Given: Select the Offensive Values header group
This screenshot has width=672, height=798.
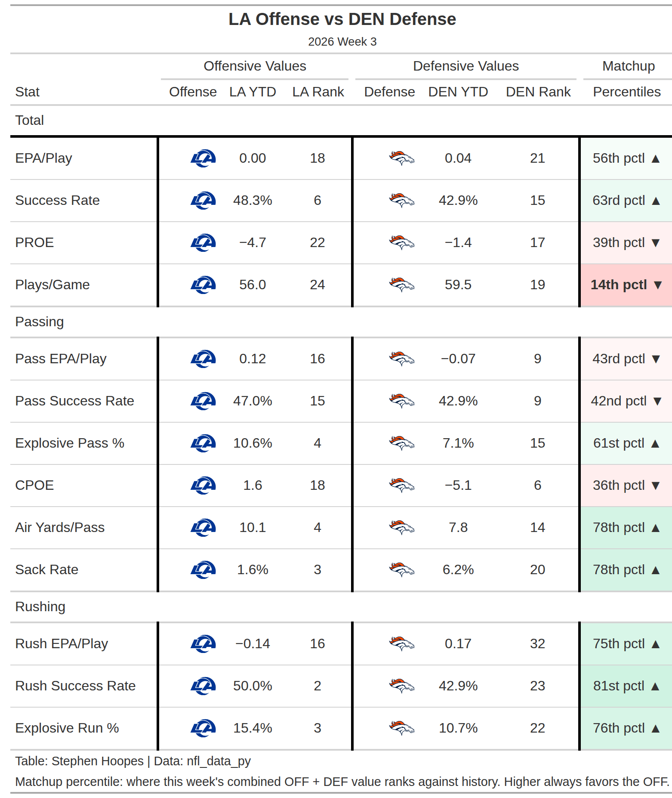Looking at the screenshot, I should [255, 66].
